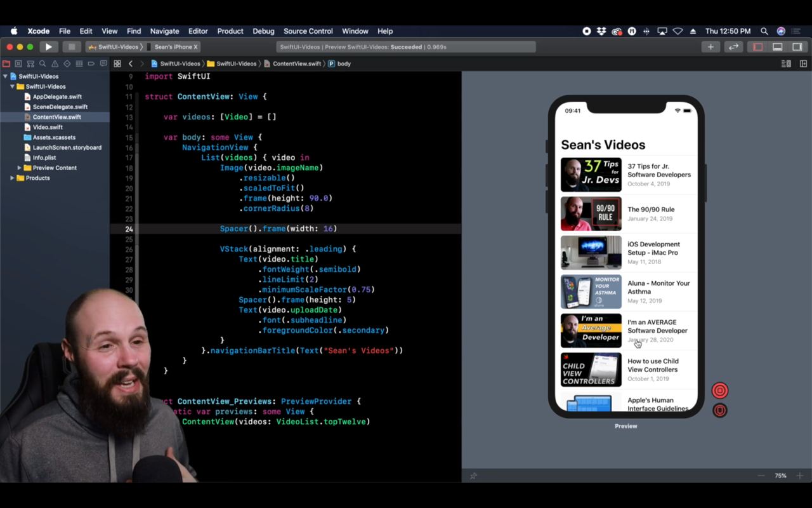Image resolution: width=812 pixels, height=508 pixels.
Task: Choose Sean's iPhone X run destination
Action: coord(173,47)
